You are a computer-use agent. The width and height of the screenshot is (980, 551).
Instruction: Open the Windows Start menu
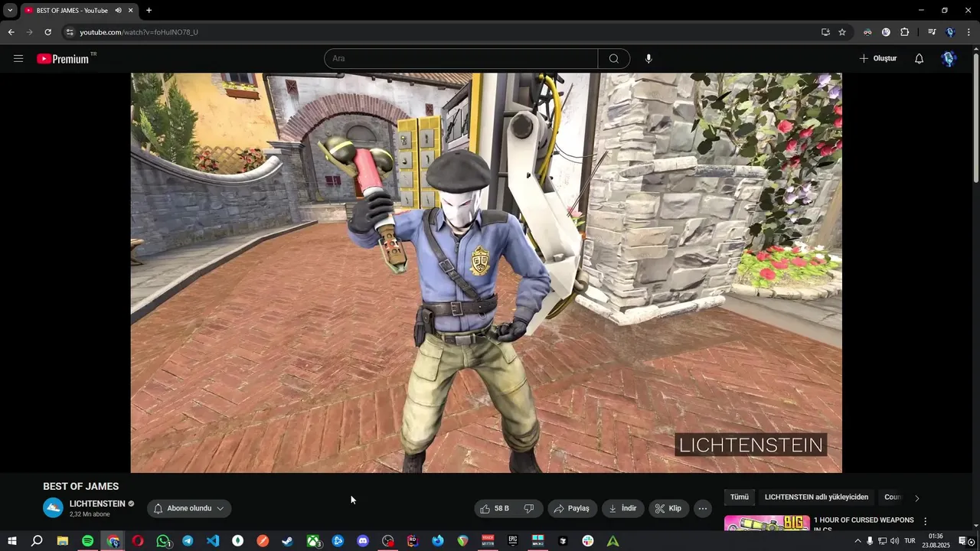click(11, 541)
